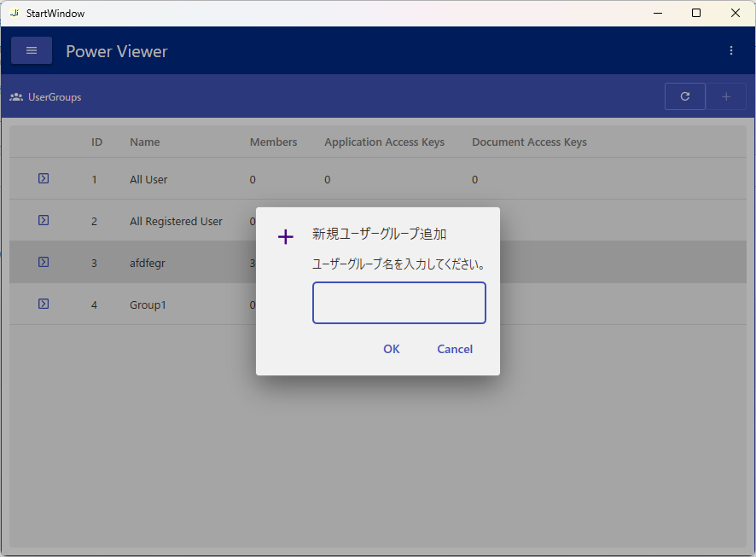This screenshot has width=756, height=557.
Task: Click the app icon in title bar
Action: pyautogui.click(x=14, y=13)
